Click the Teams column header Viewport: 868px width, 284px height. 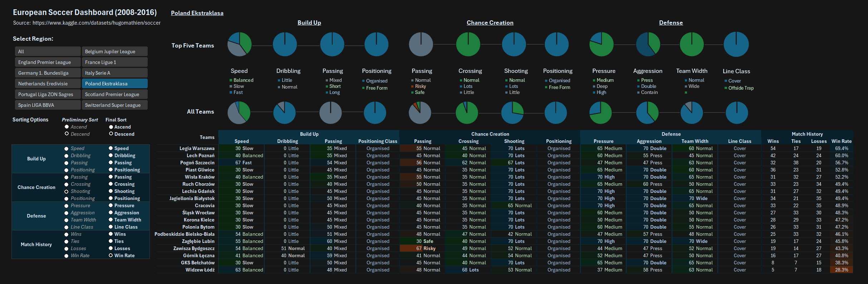coord(207,137)
